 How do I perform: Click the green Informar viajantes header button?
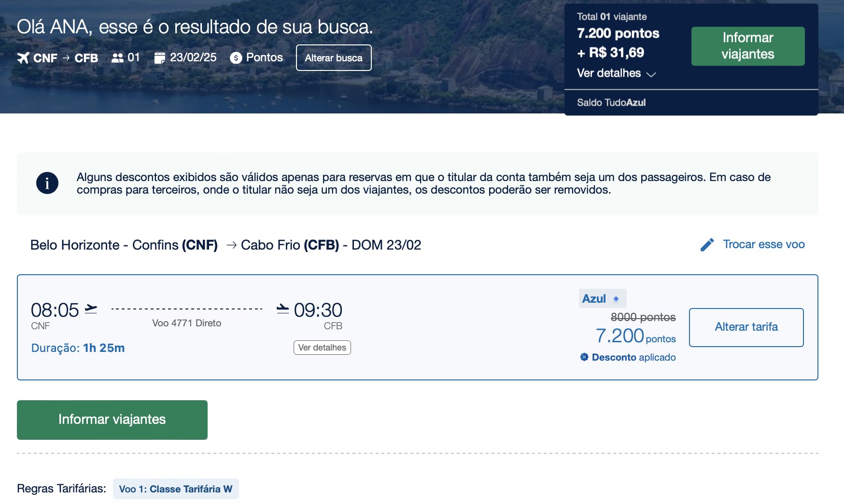point(748,46)
